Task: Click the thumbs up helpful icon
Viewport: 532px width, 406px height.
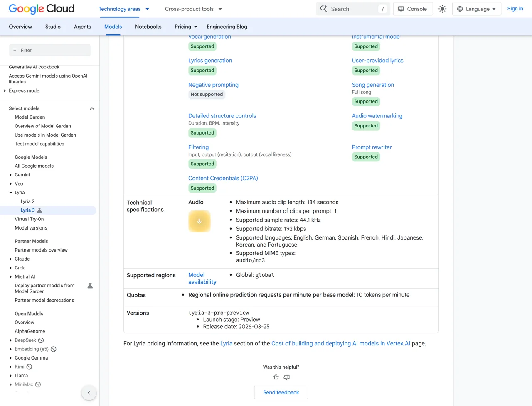Action: [276, 377]
